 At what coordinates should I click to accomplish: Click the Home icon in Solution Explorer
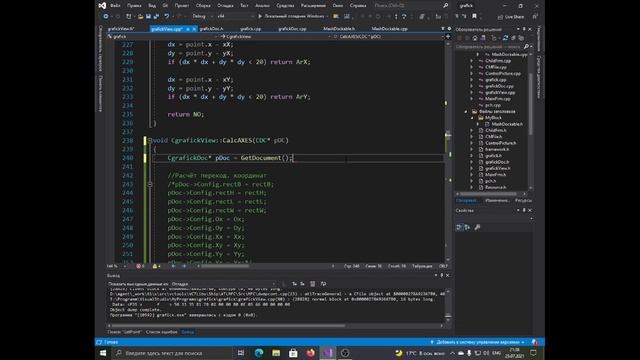coord(475,38)
